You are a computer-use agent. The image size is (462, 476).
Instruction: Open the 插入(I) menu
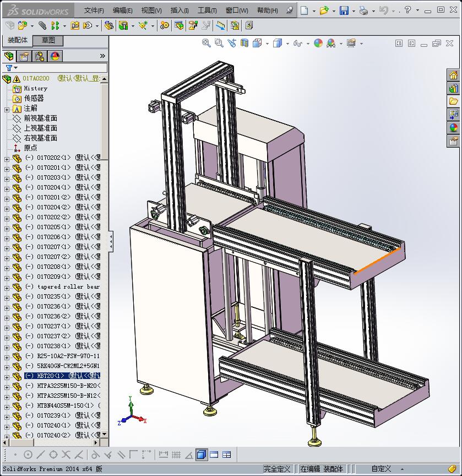[180, 10]
